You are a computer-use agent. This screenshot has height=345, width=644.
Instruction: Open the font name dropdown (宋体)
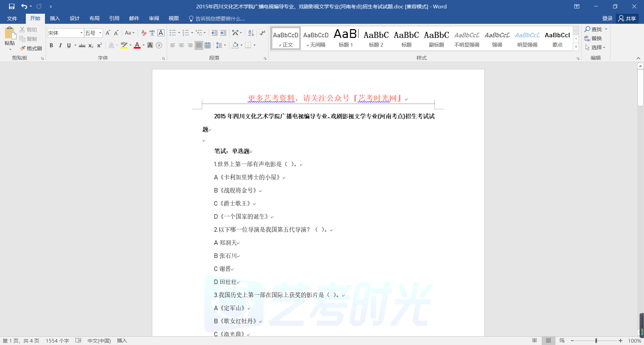point(81,33)
